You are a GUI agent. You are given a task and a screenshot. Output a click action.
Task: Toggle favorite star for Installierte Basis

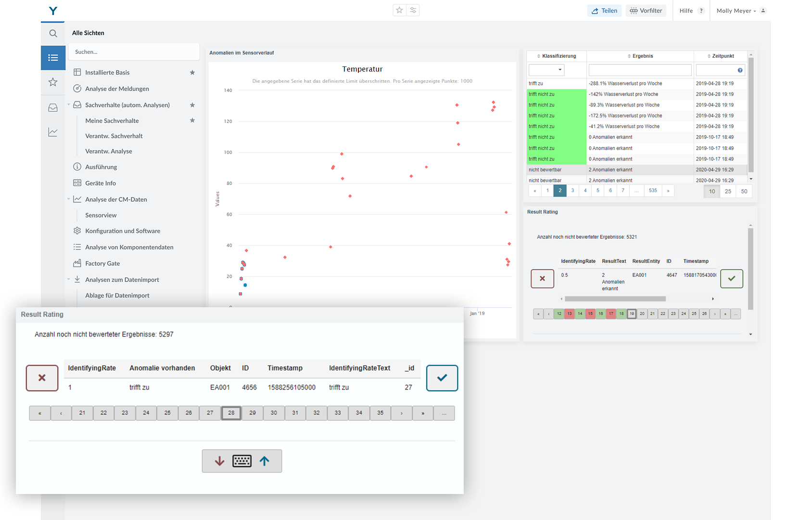pos(192,73)
